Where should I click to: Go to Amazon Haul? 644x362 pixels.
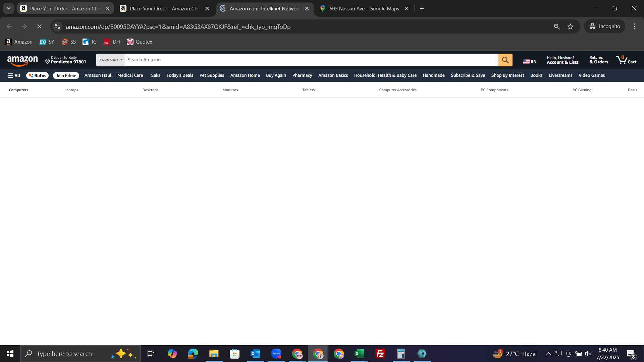[98, 75]
